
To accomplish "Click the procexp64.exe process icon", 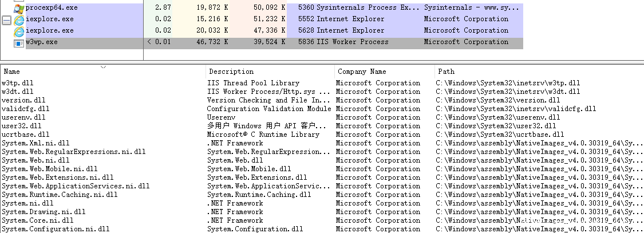I will pyautogui.click(x=19, y=8).
